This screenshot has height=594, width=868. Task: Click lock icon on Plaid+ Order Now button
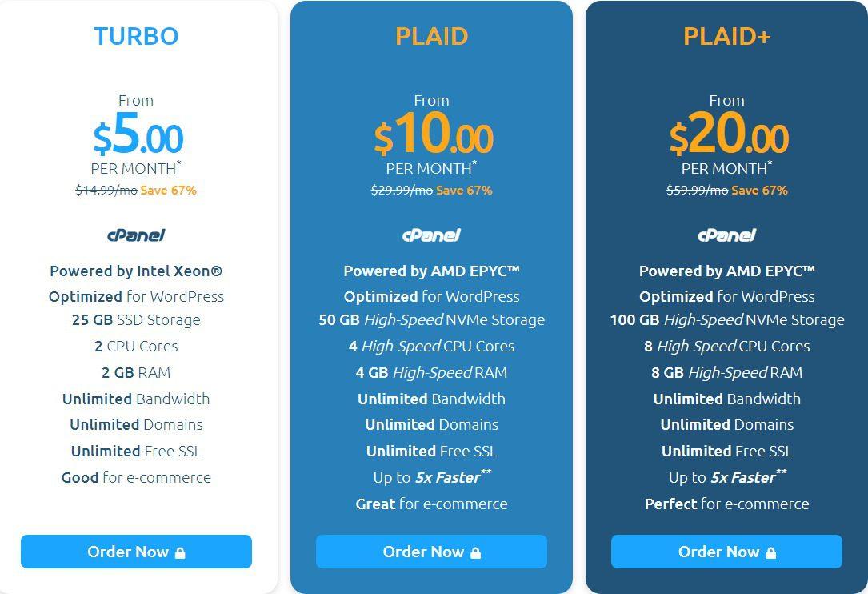point(771,552)
